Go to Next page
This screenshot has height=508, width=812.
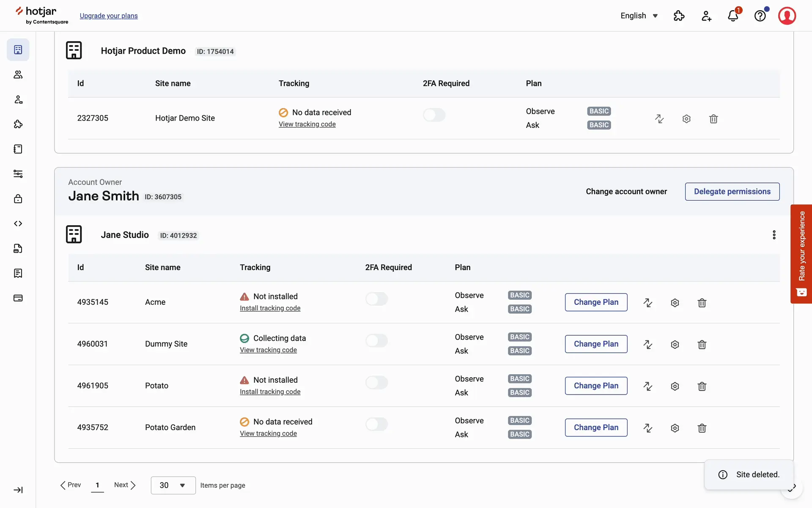click(x=125, y=485)
